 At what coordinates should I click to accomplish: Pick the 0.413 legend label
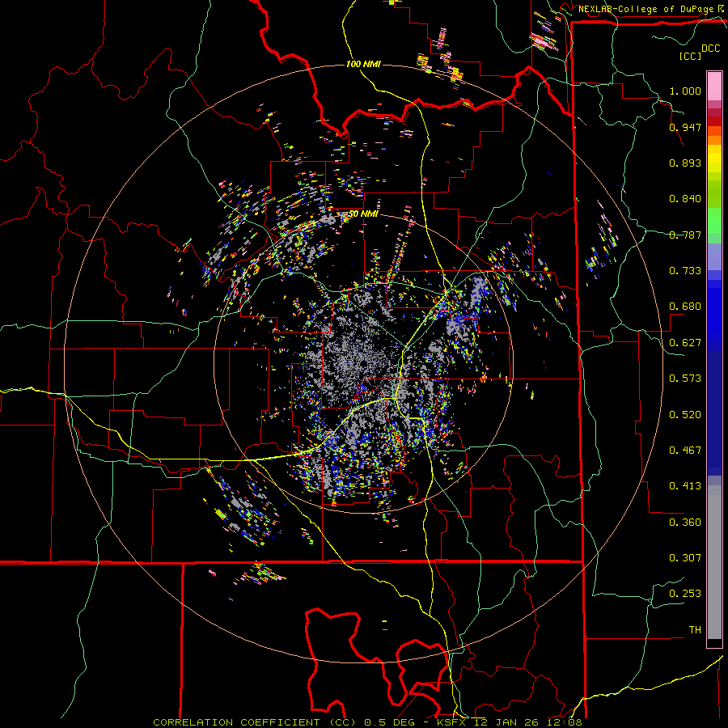pyautogui.click(x=685, y=486)
